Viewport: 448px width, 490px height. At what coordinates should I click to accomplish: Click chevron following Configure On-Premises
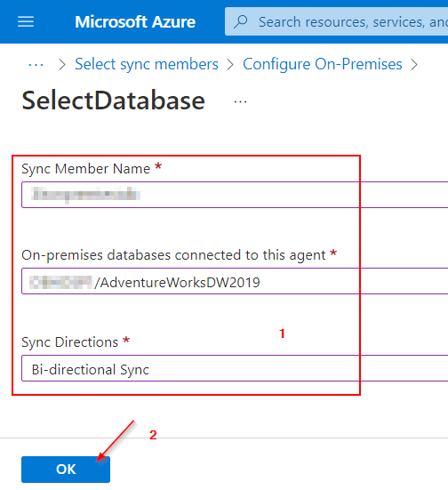pos(414,65)
